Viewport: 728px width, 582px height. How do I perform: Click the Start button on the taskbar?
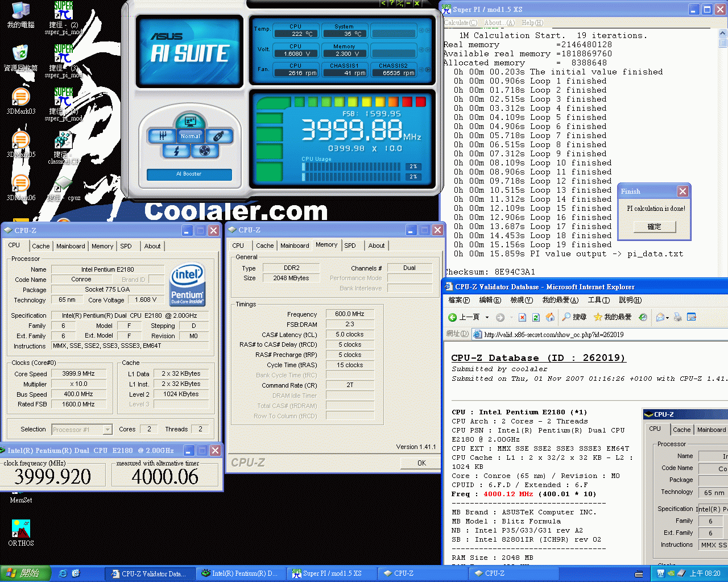[x=26, y=573]
